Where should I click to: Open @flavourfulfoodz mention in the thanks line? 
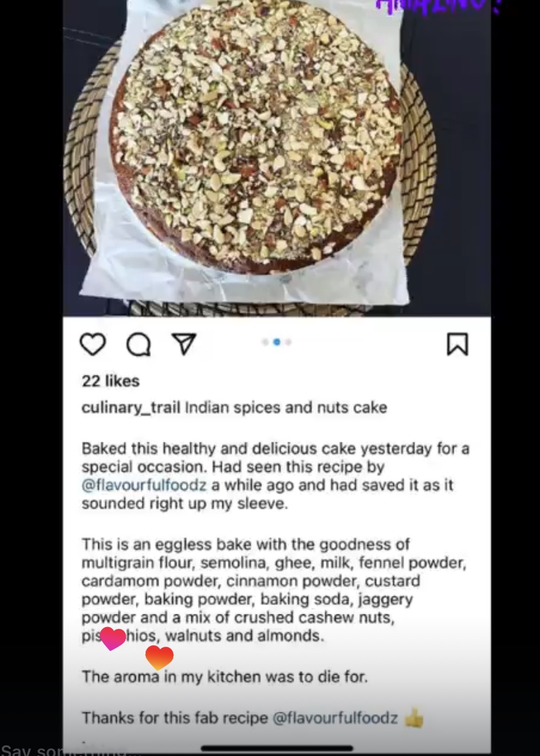click(336, 718)
